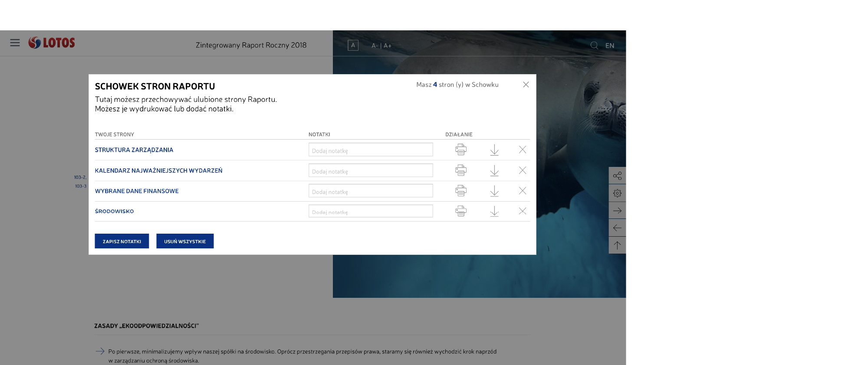
Task: Focus the note field for Środowisko
Action: point(371,212)
